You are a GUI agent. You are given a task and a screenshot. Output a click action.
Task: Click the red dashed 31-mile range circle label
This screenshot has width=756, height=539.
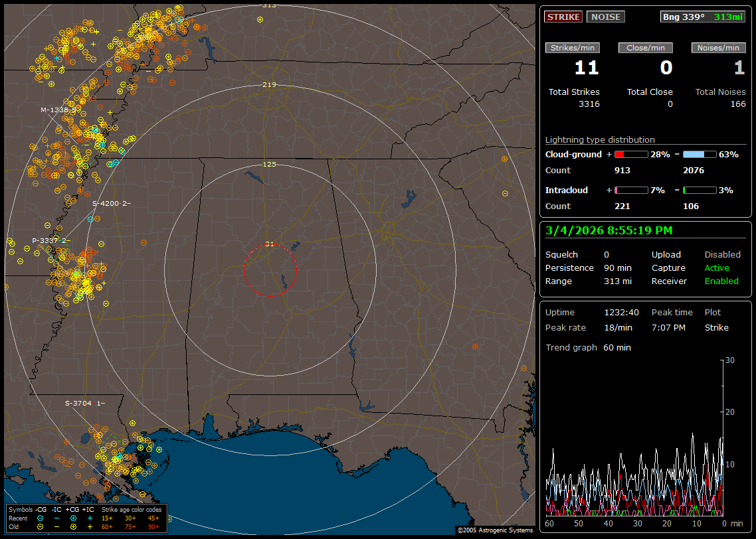(269, 244)
